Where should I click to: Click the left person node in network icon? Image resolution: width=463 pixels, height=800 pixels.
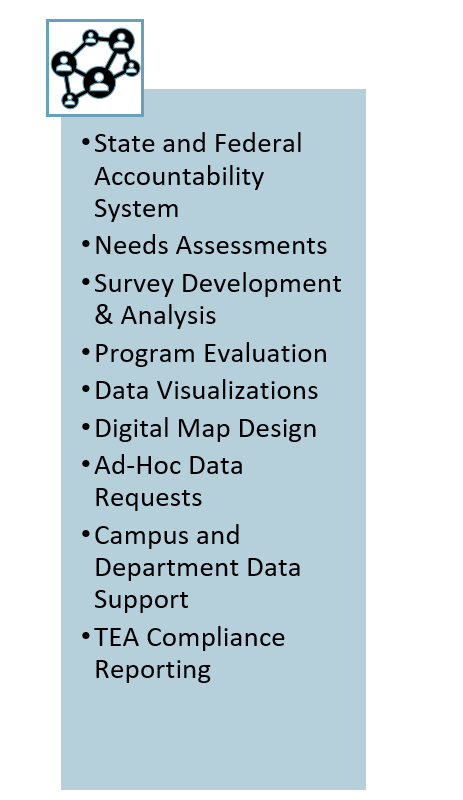[64, 64]
